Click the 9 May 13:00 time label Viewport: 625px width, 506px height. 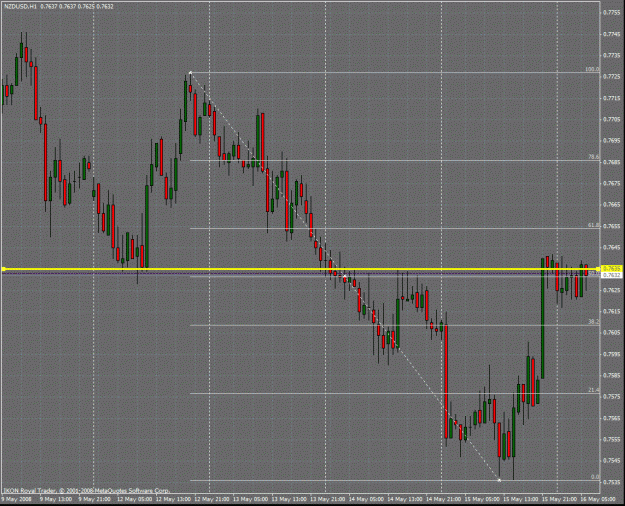coord(56,499)
